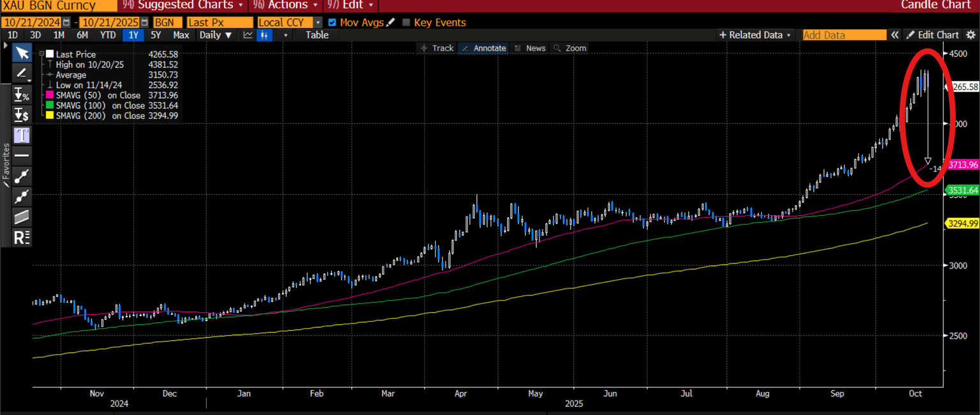This screenshot has height=415, width=980.
Task: Expand the Related Data dropdown
Action: point(755,35)
